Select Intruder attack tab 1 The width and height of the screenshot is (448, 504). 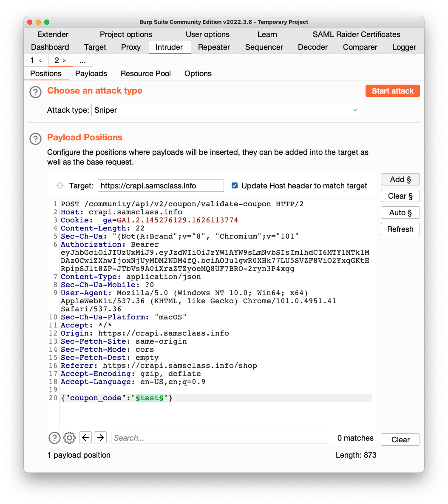(x=32, y=60)
